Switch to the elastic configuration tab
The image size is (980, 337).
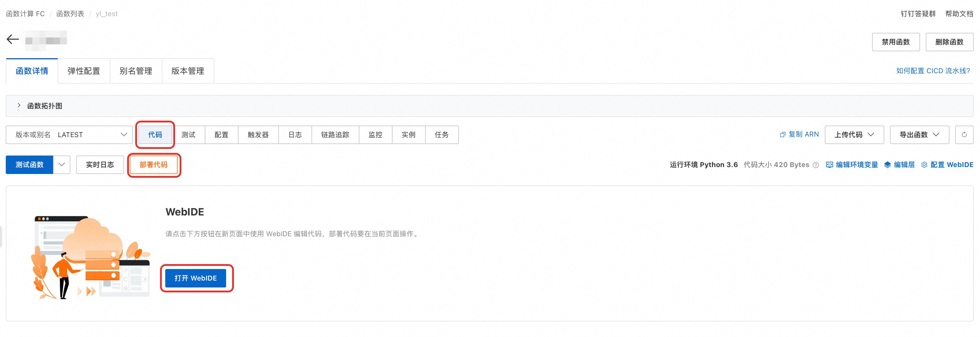pos(84,71)
